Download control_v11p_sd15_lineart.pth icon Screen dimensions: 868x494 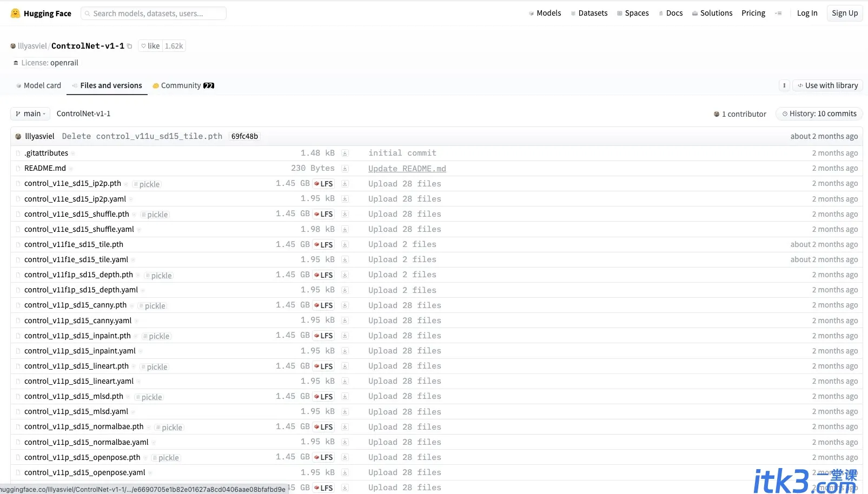[x=344, y=366]
